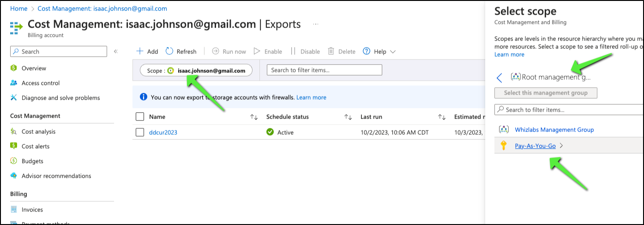
Task: Click the Cost alerts icon
Action: coord(13,146)
